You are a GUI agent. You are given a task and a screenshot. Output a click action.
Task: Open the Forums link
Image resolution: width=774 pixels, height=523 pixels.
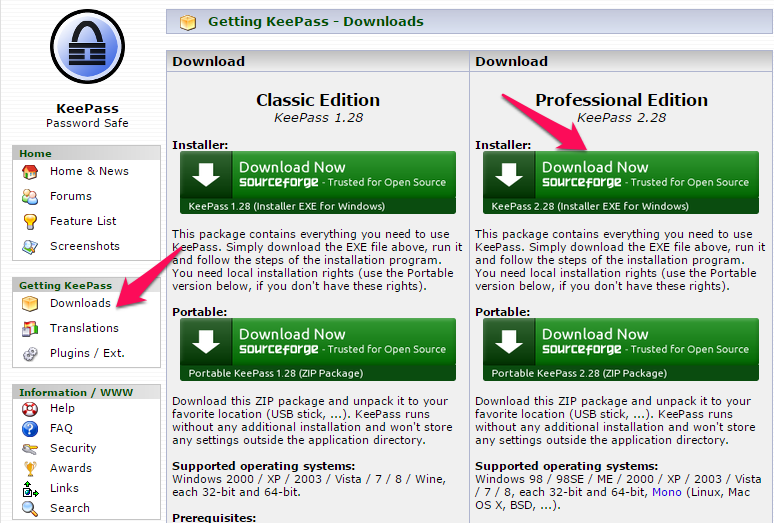pyautogui.click(x=71, y=196)
